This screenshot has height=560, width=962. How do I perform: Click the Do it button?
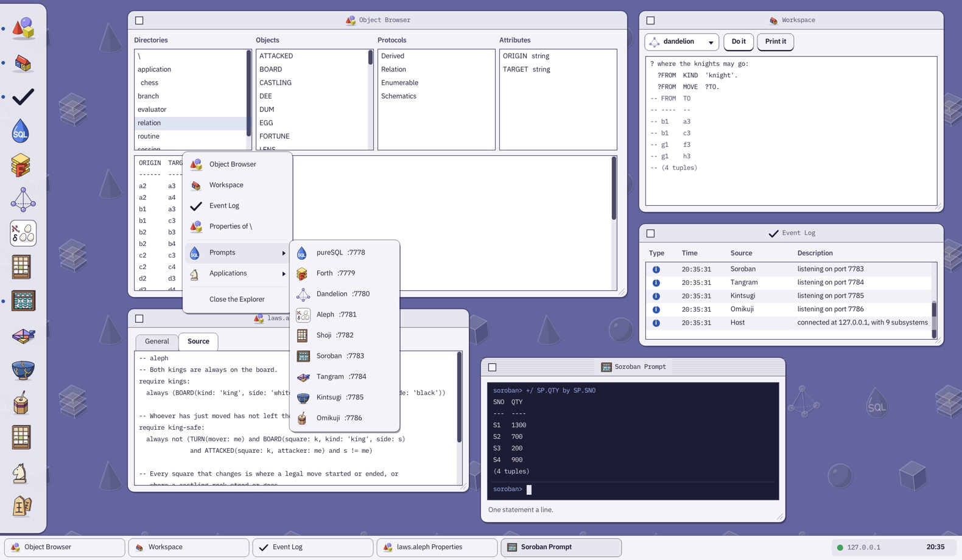739,41
